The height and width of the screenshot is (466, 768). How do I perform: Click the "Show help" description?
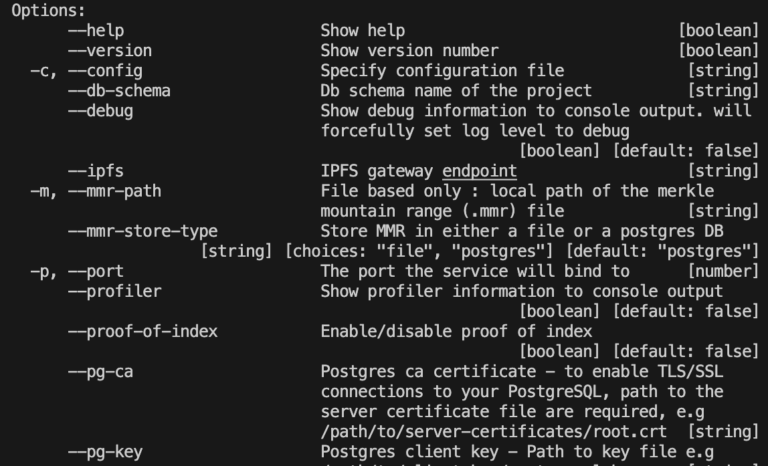[x=363, y=30]
